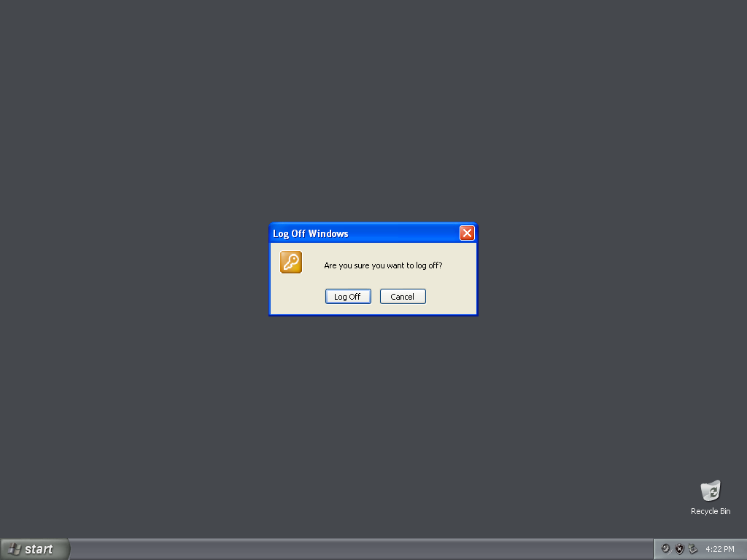This screenshot has width=747, height=560.
Task: Click the Recycle Bin text label
Action: [x=711, y=511]
